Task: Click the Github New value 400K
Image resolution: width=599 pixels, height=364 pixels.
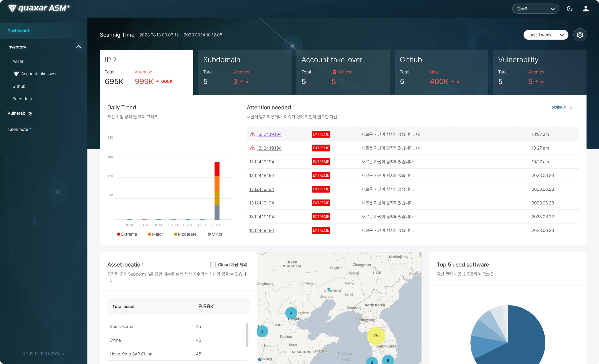Action: click(x=439, y=81)
